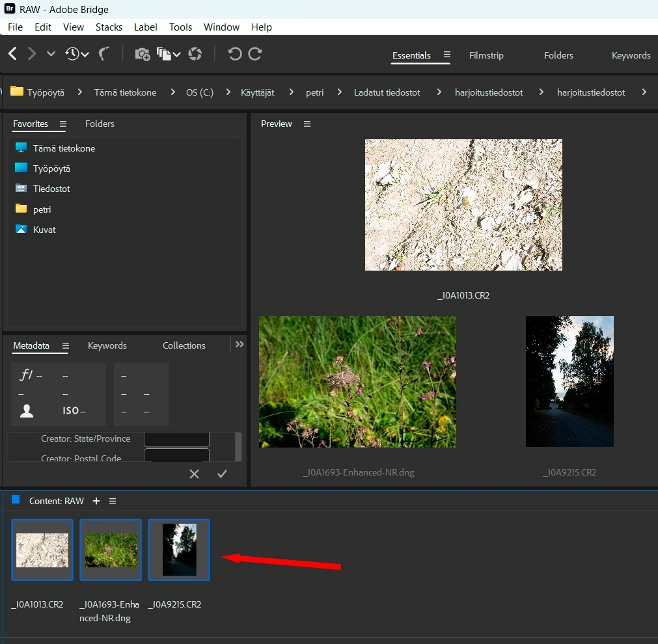Screen dimensions: 658x644
Task: Add new content tab with plus icon
Action: [x=96, y=501]
